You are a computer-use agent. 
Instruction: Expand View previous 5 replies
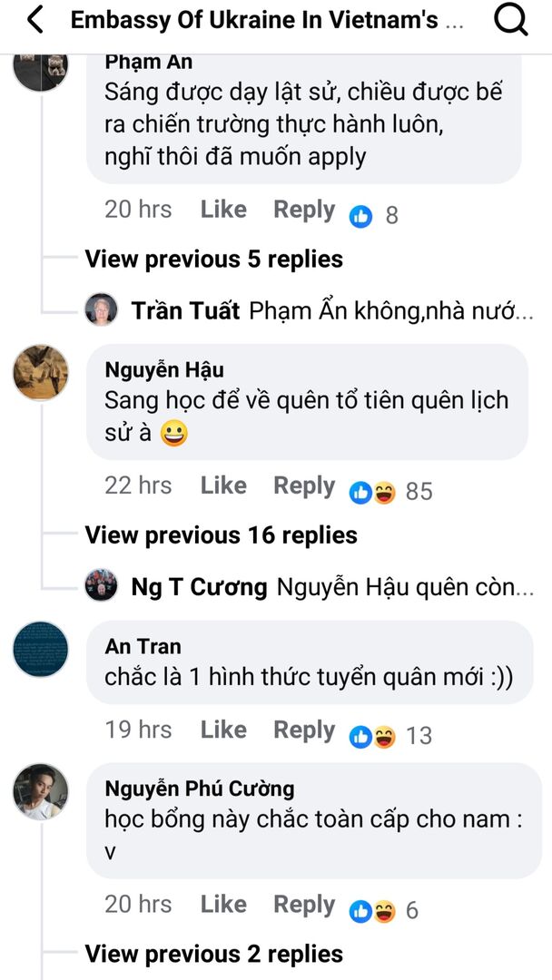pyautogui.click(x=213, y=260)
